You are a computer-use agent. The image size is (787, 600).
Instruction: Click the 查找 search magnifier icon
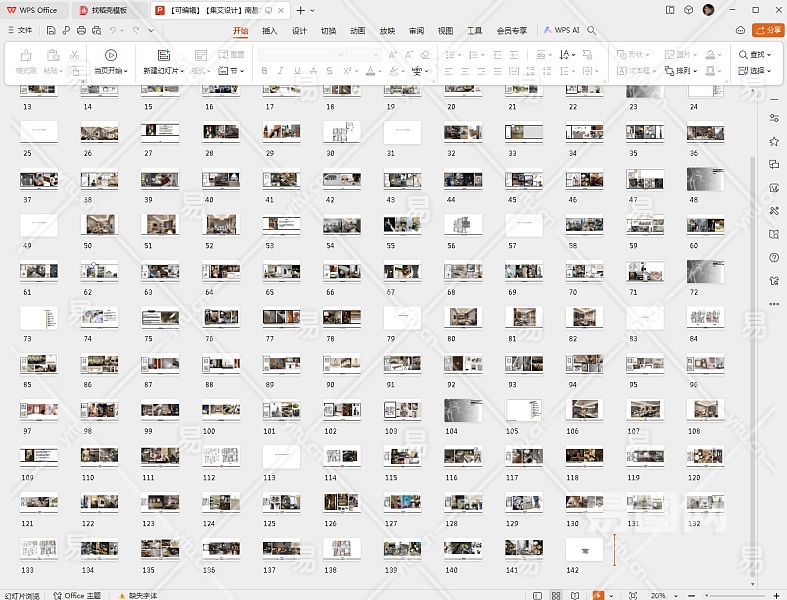743,55
